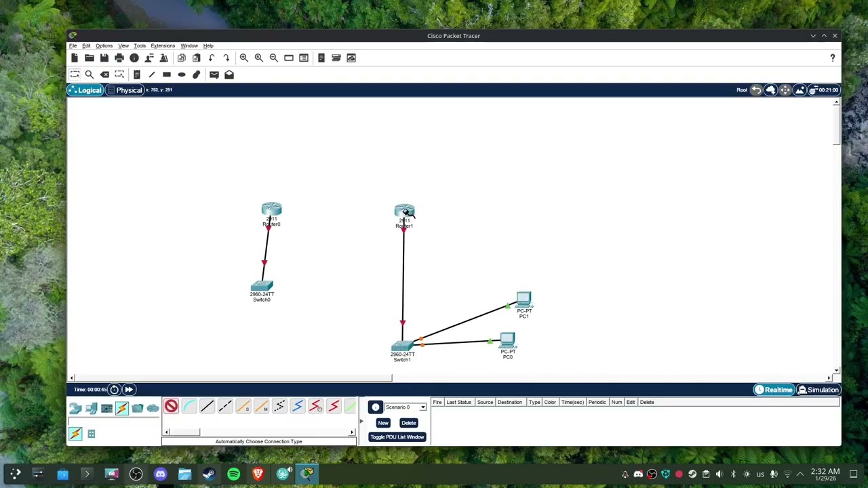Open Discord from the taskbar

point(160,474)
